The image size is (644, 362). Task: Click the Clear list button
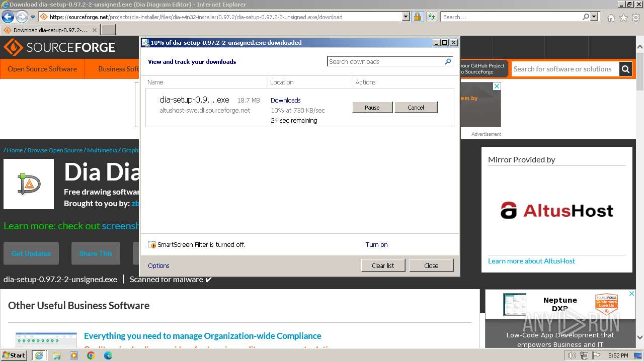point(383,265)
